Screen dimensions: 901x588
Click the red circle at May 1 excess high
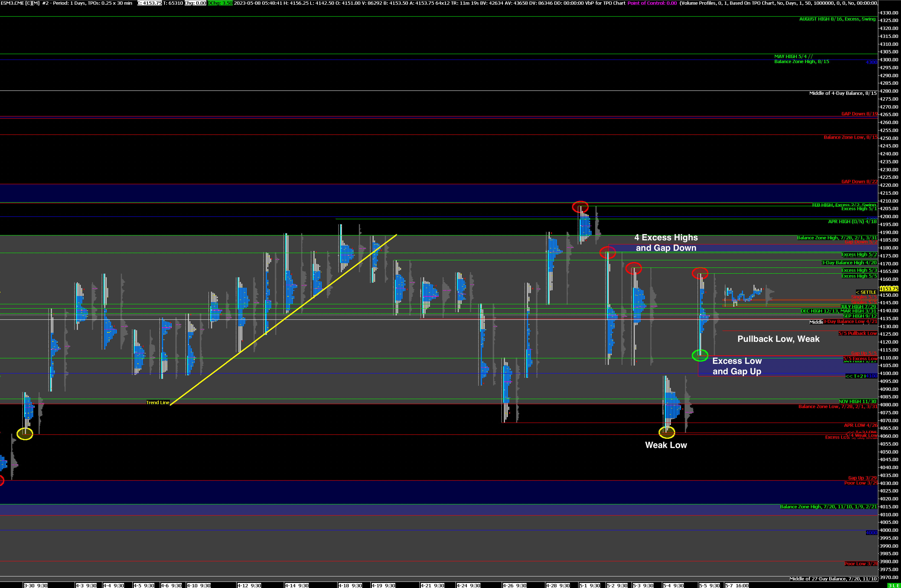(x=580, y=207)
